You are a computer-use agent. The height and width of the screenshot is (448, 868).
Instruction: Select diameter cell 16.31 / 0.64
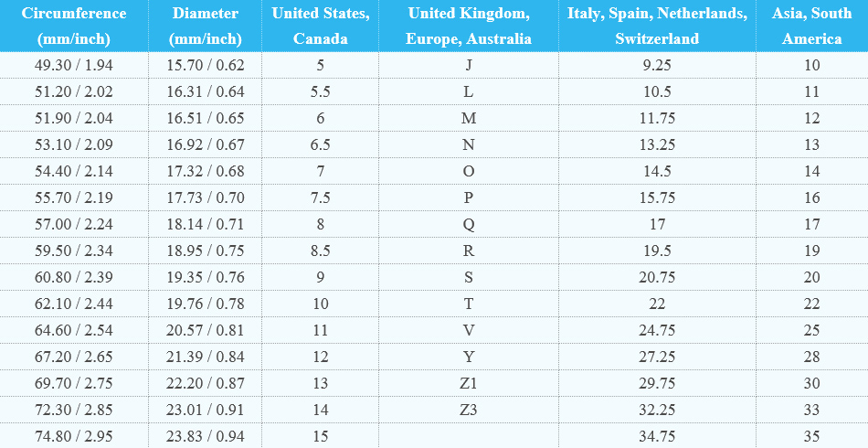tap(206, 92)
